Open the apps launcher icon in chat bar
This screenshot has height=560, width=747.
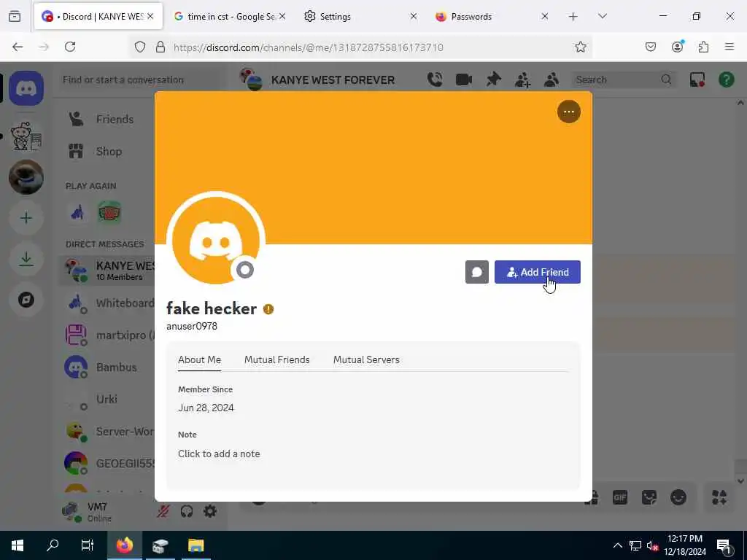point(719,497)
